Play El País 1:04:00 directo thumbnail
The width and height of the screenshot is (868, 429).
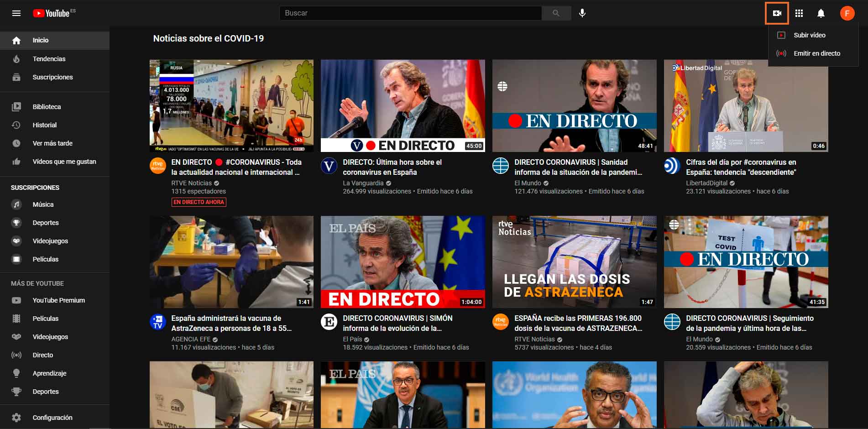click(x=403, y=262)
